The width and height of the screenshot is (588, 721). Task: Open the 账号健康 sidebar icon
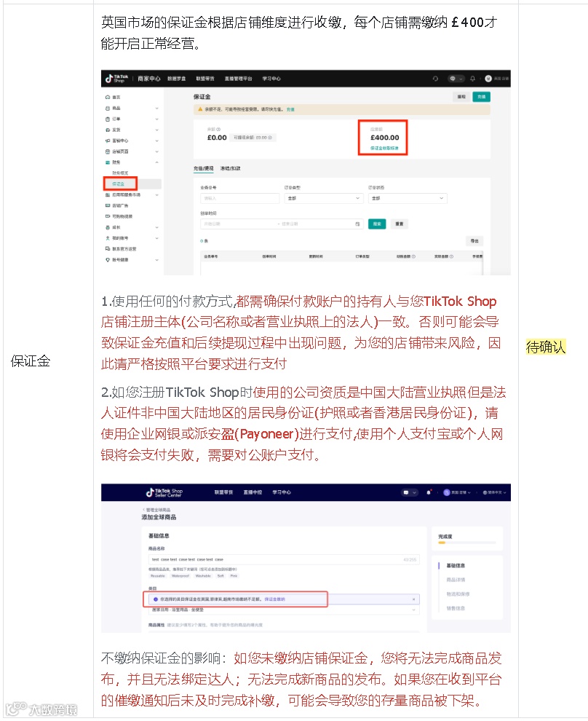click(108, 260)
